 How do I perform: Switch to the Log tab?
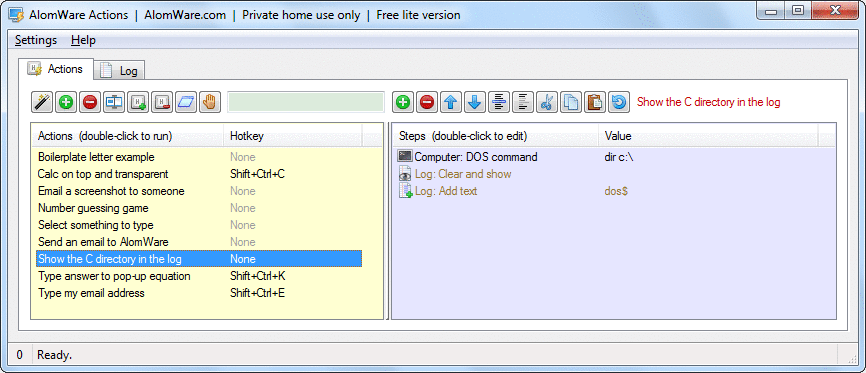tap(119, 70)
